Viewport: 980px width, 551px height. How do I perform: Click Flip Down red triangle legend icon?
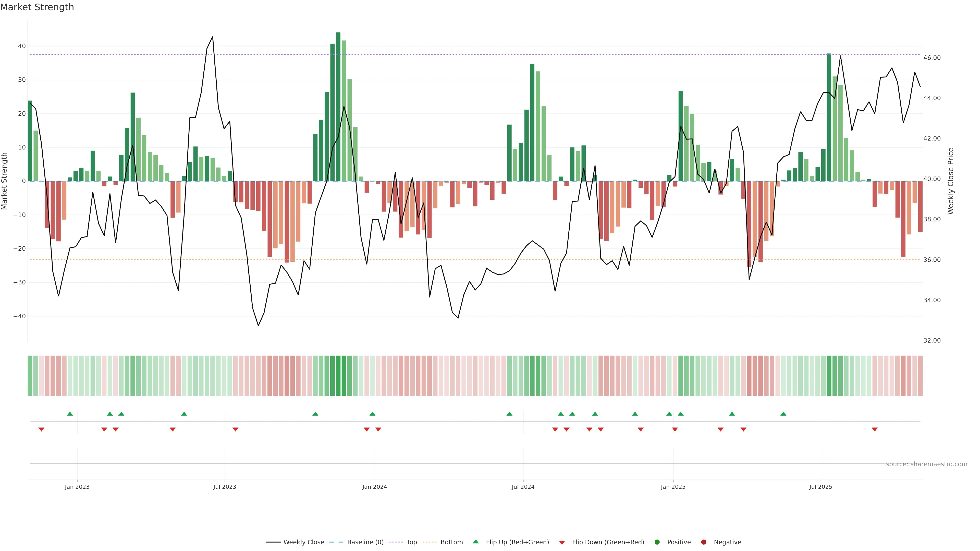[x=562, y=543]
